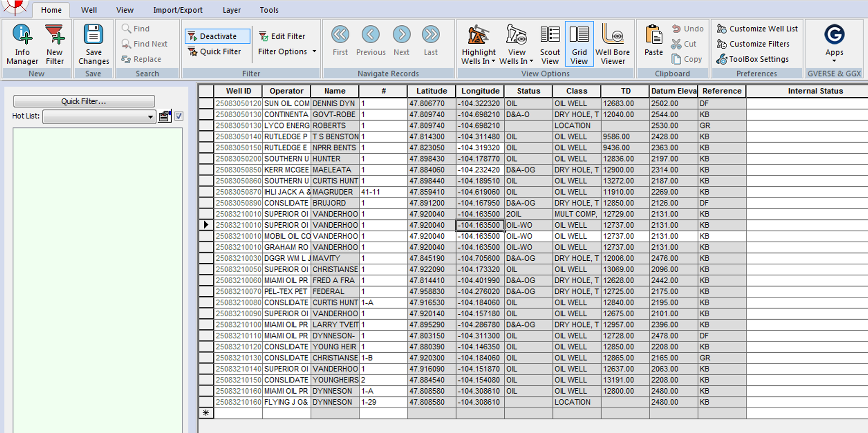
Task: Click the new record asterisk row
Action: click(206, 413)
